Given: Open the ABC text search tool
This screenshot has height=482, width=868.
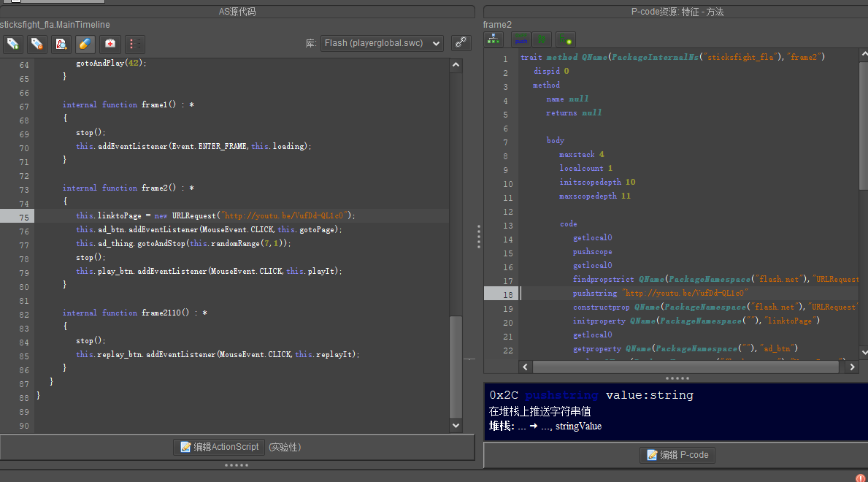Looking at the screenshot, I should coord(61,44).
